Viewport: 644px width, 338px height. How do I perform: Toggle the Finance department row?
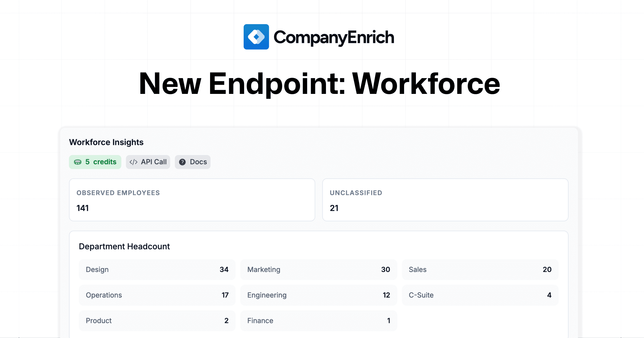tap(319, 320)
